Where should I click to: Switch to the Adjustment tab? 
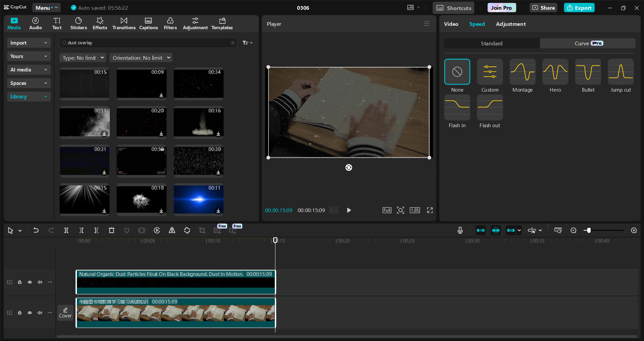pos(510,24)
